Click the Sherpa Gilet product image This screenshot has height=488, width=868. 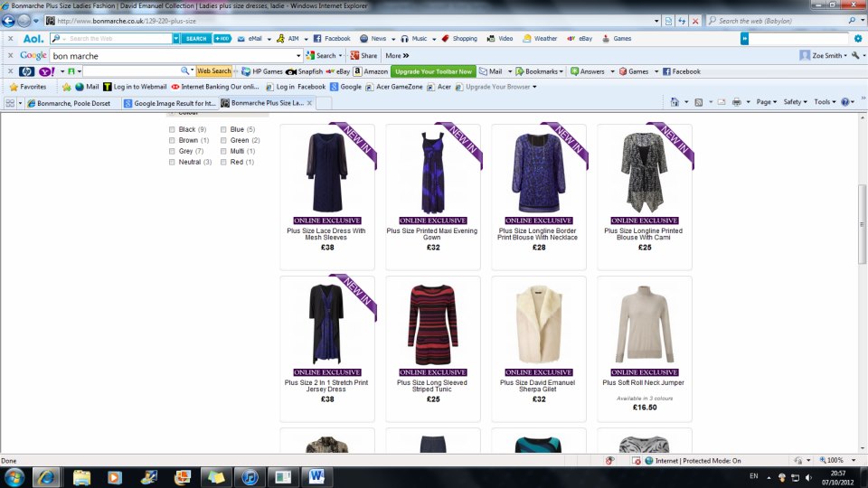click(x=538, y=324)
